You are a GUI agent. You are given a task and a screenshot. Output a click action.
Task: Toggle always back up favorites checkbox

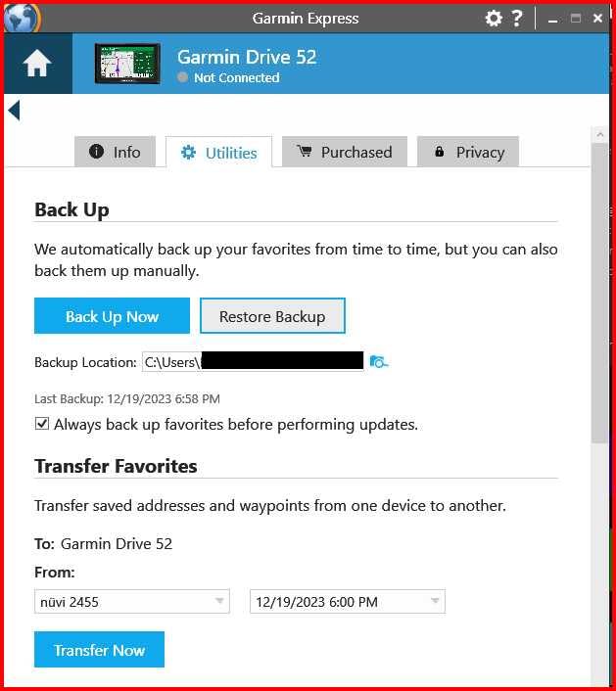pyautogui.click(x=42, y=424)
